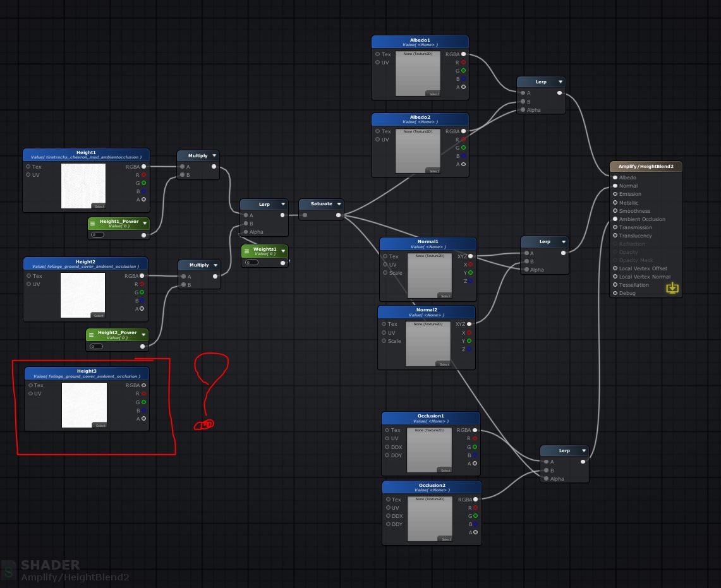Screen dimensions: 721x588
Task: Open the dropdown on Lerp left of Saturate
Action: click(283, 204)
